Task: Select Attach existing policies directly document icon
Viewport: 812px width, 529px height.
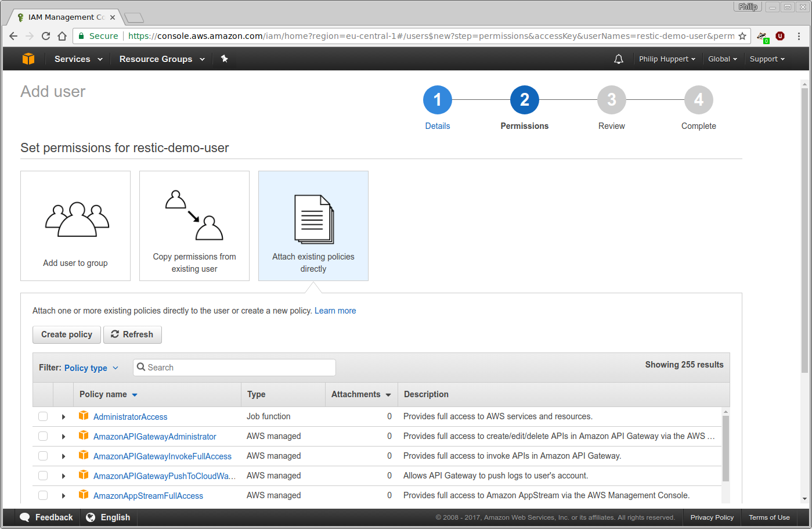Action: point(313,219)
